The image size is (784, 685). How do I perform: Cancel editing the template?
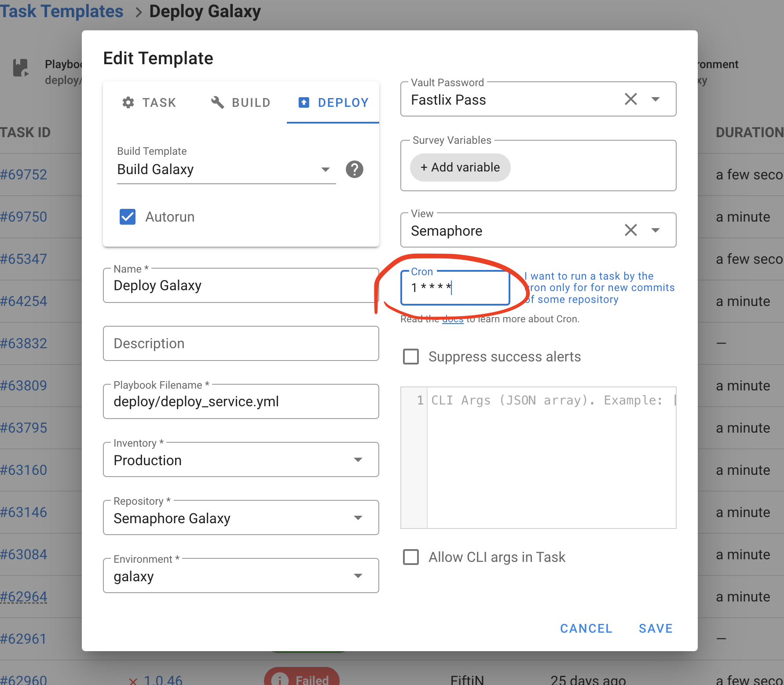coord(586,628)
